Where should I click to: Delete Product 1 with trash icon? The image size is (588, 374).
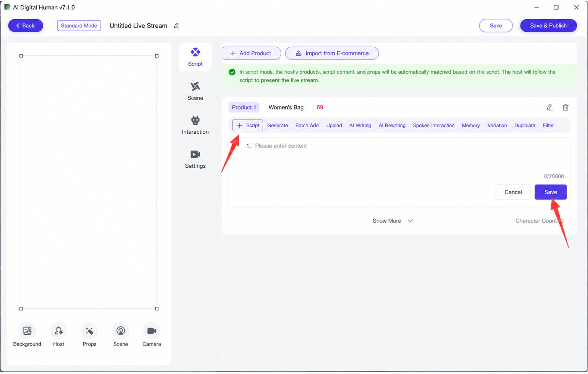coord(566,108)
